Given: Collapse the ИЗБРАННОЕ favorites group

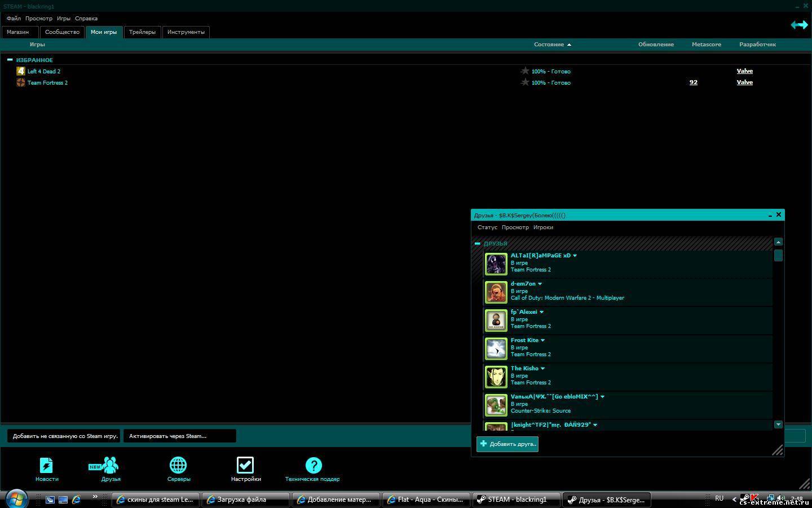Looking at the screenshot, I should coord(10,59).
